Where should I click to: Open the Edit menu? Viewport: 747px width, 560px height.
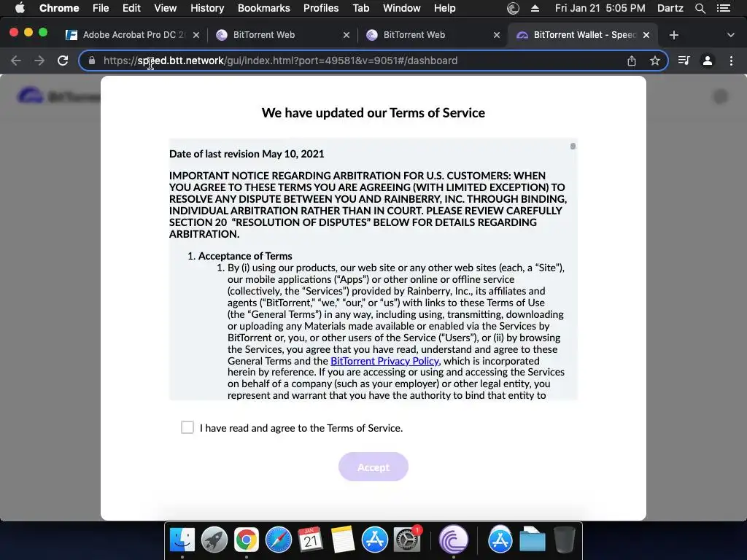pos(131,8)
